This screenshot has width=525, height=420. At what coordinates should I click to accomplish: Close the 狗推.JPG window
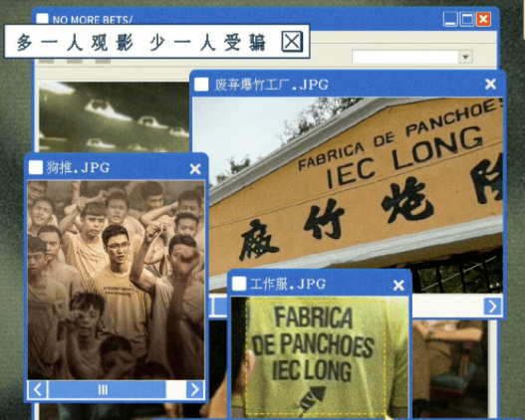pos(195,169)
